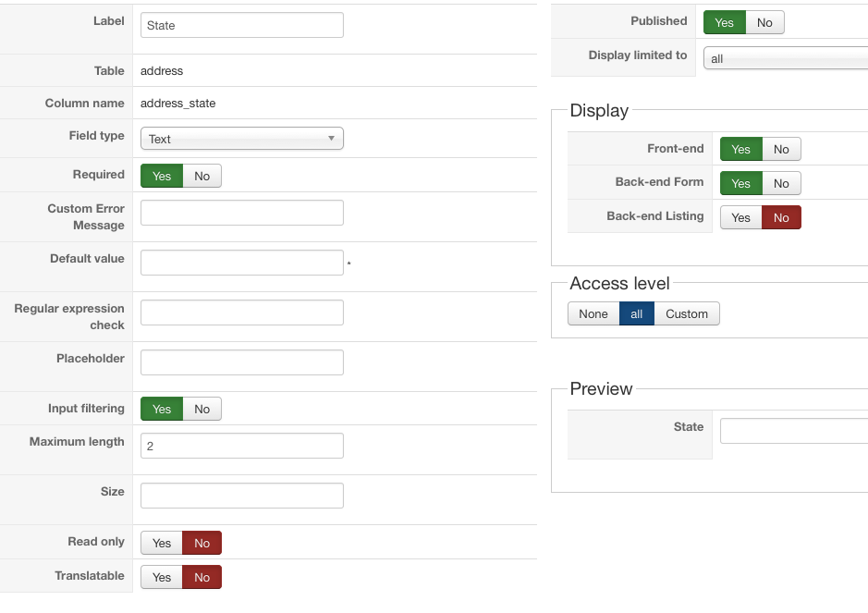Turn off Input filtering with No

click(202, 410)
